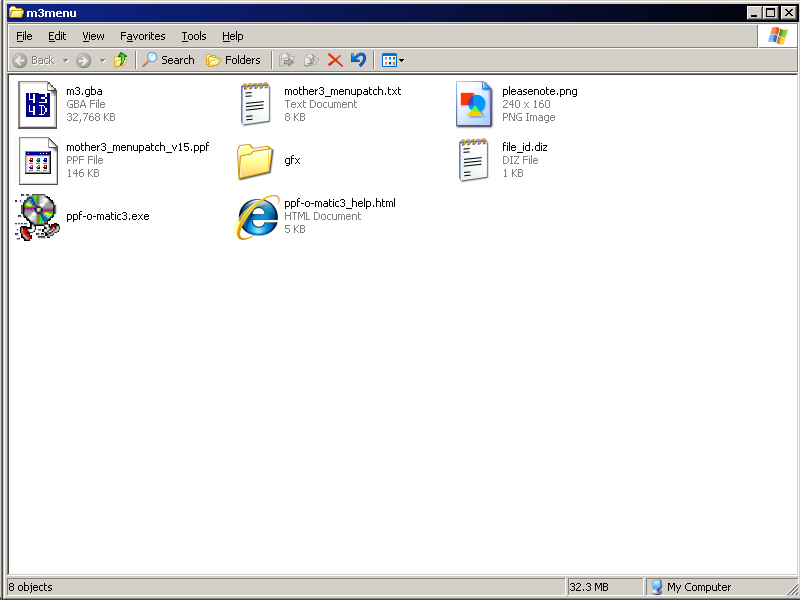Select the file_id.diz file

click(x=474, y=161)
